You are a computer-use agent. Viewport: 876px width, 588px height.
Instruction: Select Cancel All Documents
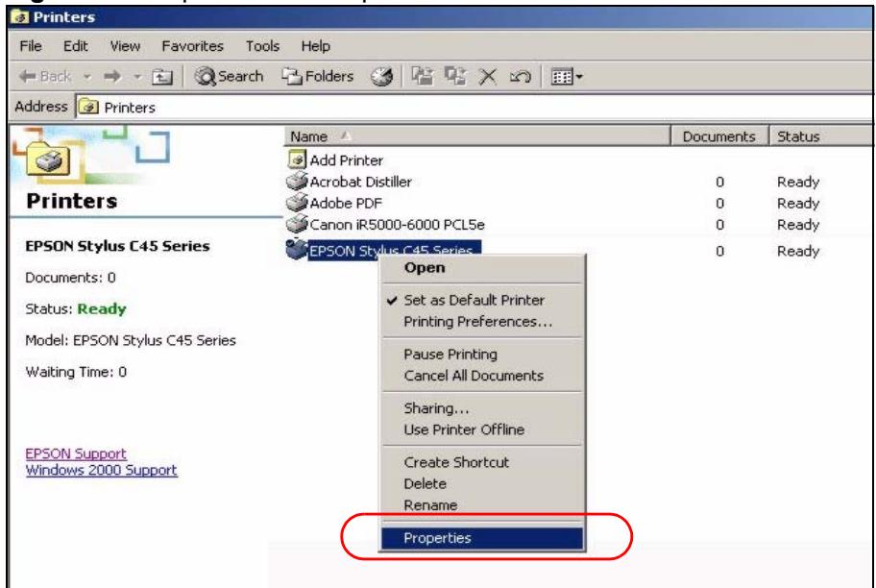pyautogui.click(x=483, y=376)
